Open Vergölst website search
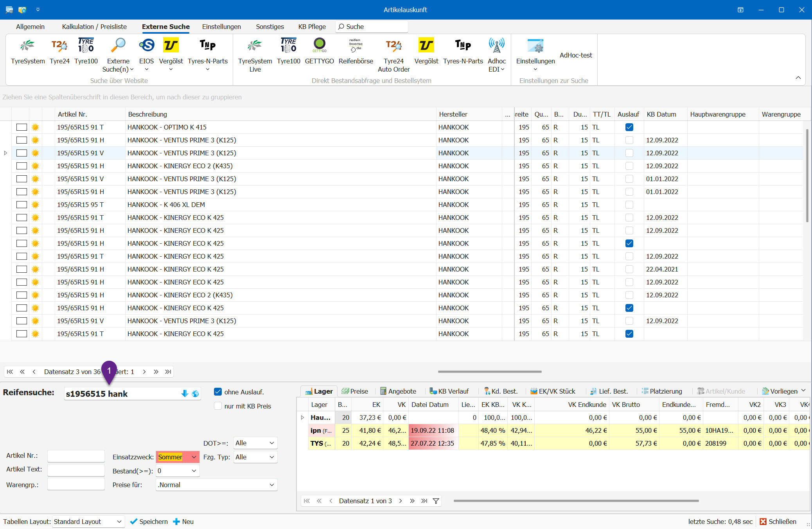Viewport: 812px width, 529px height. coord(171,51)
